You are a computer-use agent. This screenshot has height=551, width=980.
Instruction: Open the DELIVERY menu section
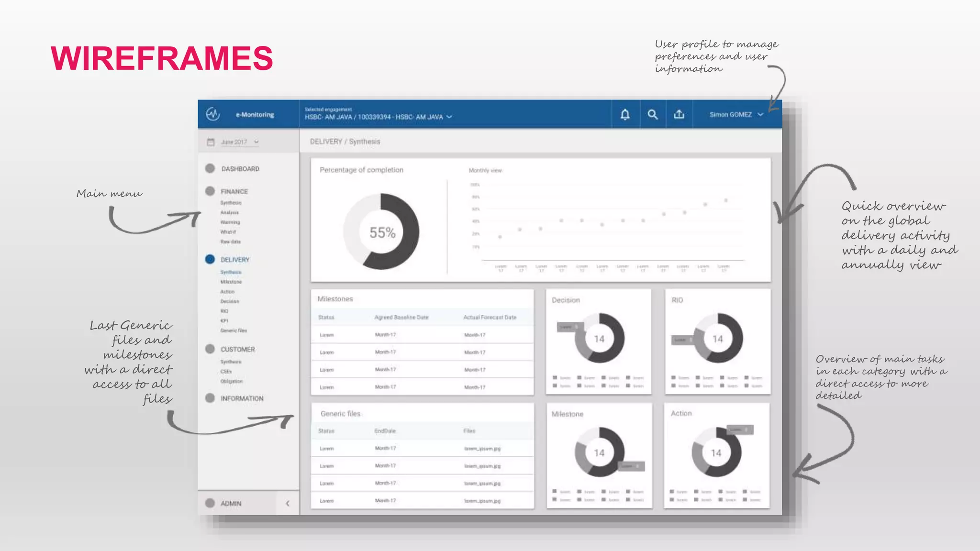click(235, 260)
